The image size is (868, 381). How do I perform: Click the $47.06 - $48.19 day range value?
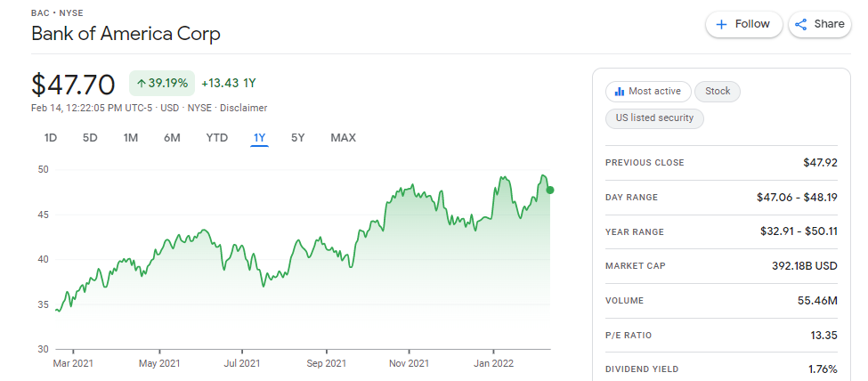point(797,197)
